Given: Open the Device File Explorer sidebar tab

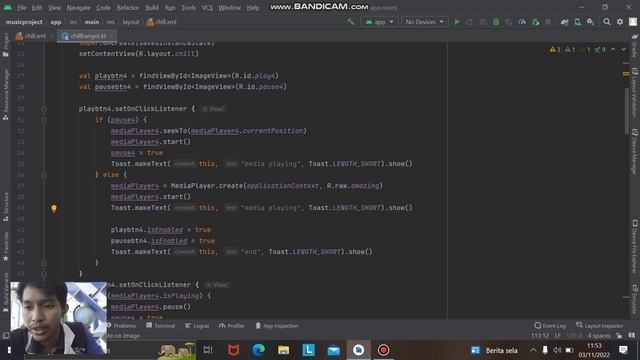Looking at the screenshot, I should click(635, 247).
